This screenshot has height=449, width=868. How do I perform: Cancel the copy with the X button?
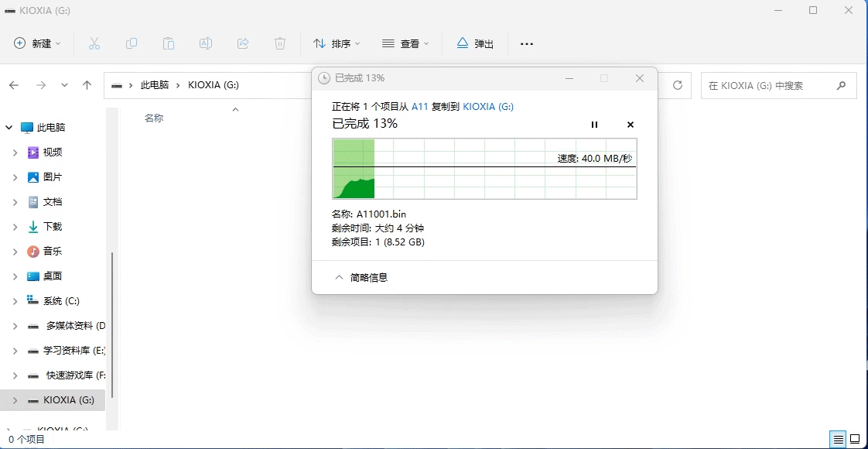pyautogui.click(x=630, y=125)
